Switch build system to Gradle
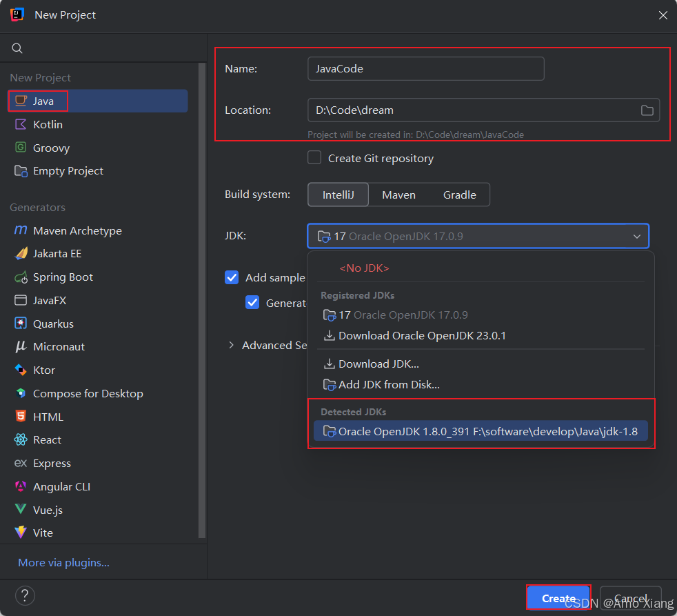This screenshot has height=616, width=677. point(459,195)
